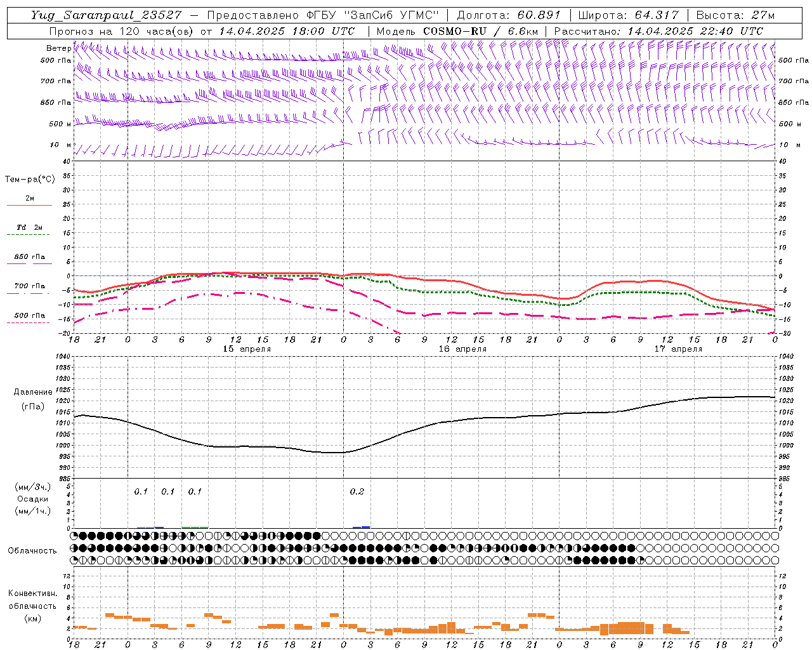The width and height of the screenshot is (812, 650).
Task: Select the text "Долгота: 60.891"
Action: (509, 16)
